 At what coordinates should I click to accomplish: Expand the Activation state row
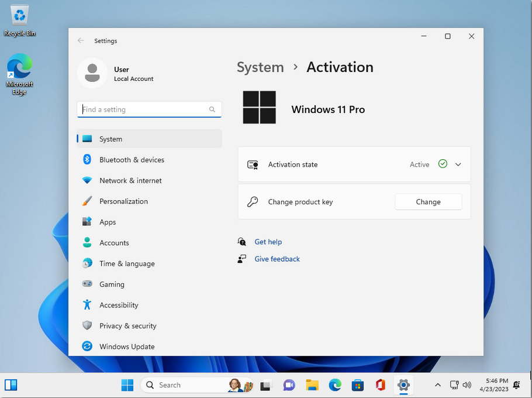(354, 164)
